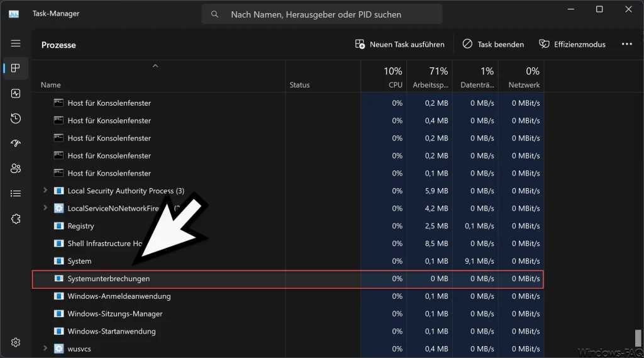Select Windows-Startanwendung row
644x358 pixels.
pyautogui.click(x=288, y=332)
